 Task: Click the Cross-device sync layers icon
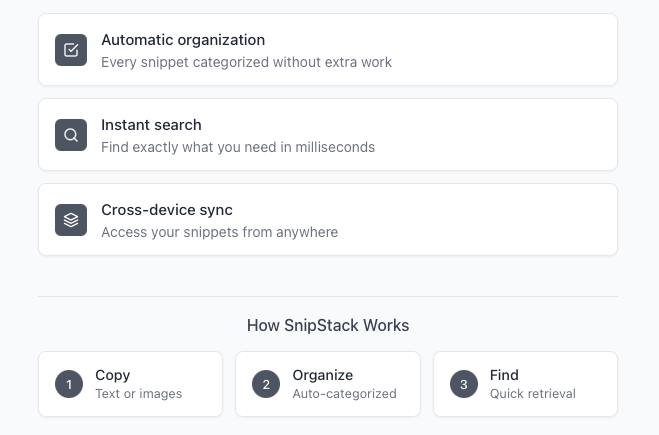(71, 220)
